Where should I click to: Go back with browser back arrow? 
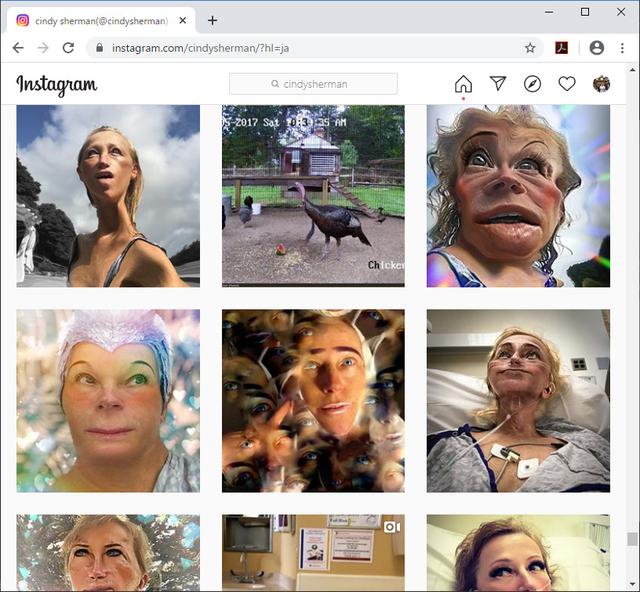point(18,48)
